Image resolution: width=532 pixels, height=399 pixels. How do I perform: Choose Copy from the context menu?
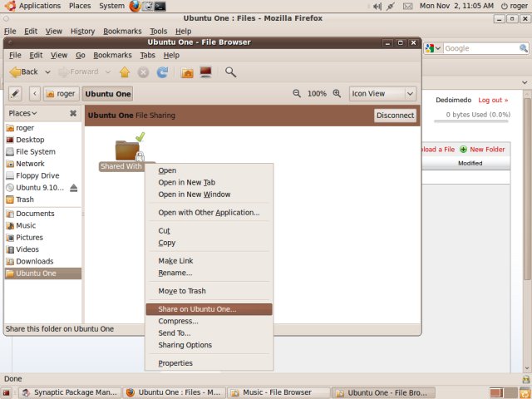[x=209, y=243]
